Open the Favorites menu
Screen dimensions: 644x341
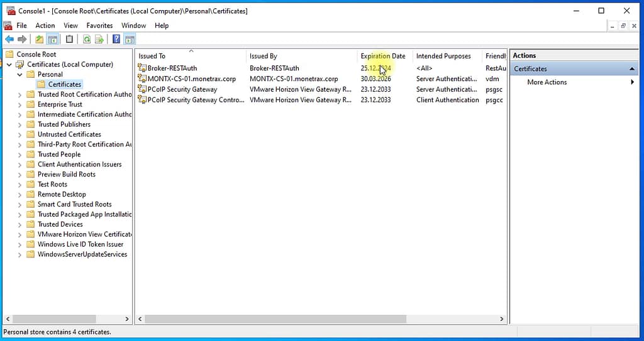(99, 26)
